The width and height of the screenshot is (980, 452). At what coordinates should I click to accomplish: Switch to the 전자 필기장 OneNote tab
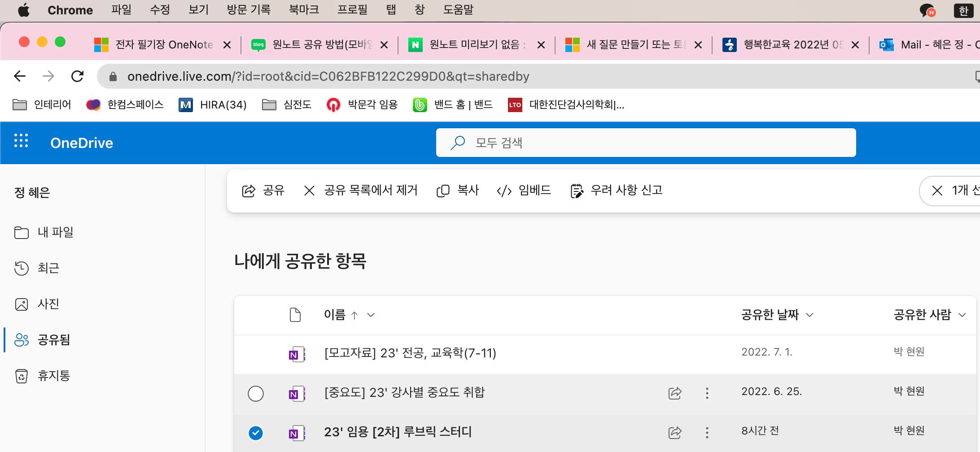coord(163,44)
